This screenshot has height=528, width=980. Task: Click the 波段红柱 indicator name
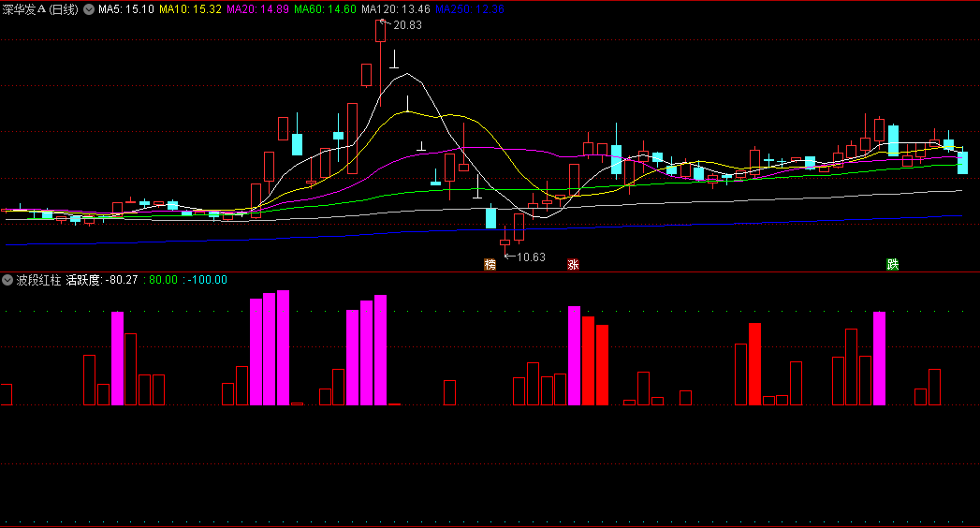coord(38,280)
